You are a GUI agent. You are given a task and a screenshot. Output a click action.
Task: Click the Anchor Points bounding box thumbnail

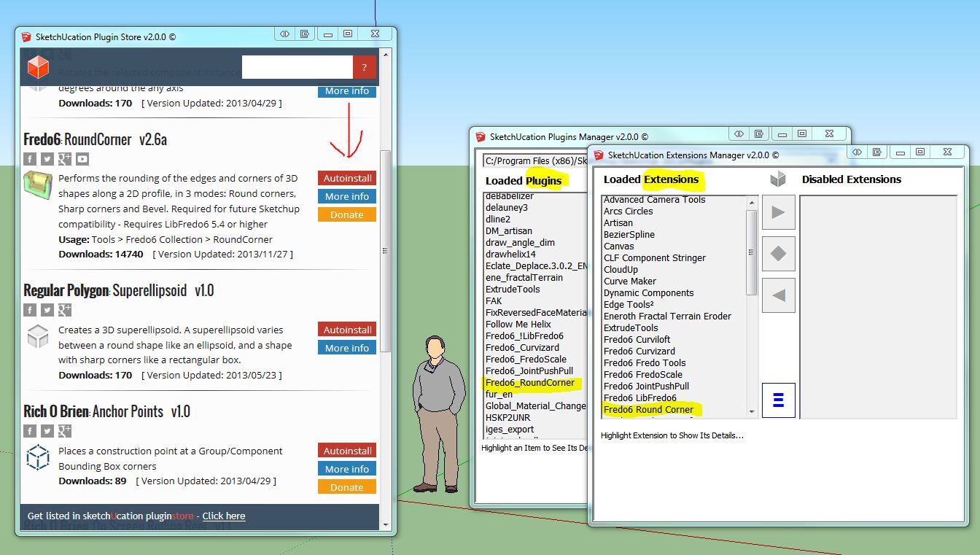(x=37, y=457)
